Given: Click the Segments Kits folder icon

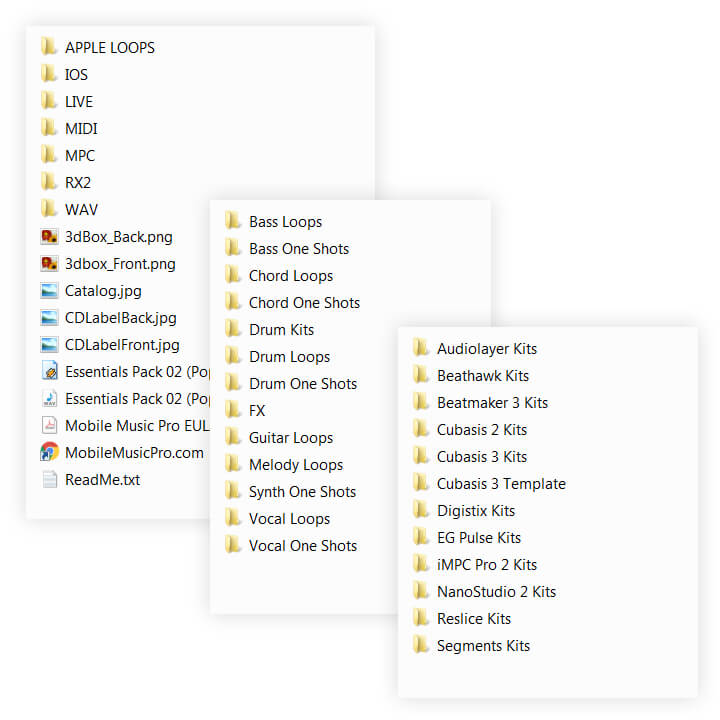Looking at the screenshot, I should (x=421, y=645).
